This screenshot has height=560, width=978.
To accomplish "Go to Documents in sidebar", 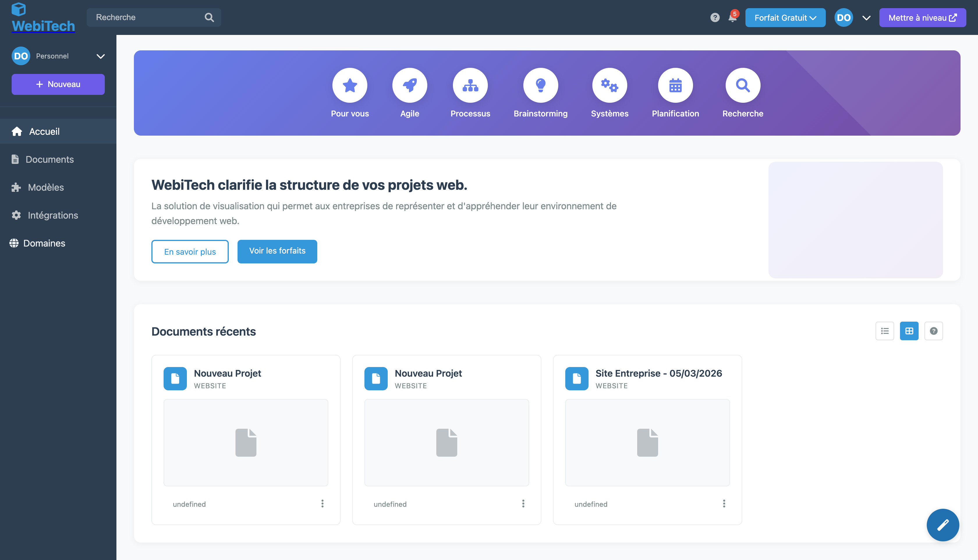I will pos(49,159).
